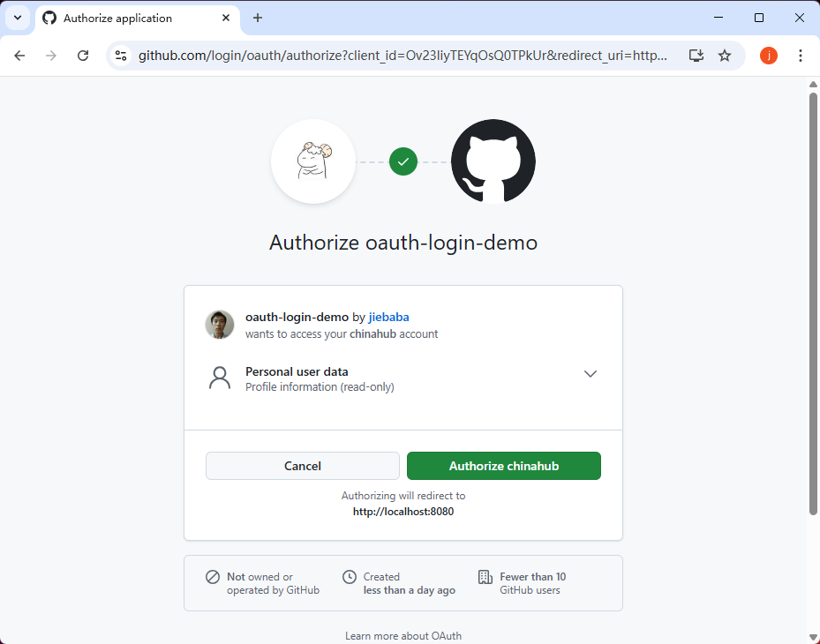Open the tab search dropdown arrow
The image size is (820, 644).
(17, 18)
